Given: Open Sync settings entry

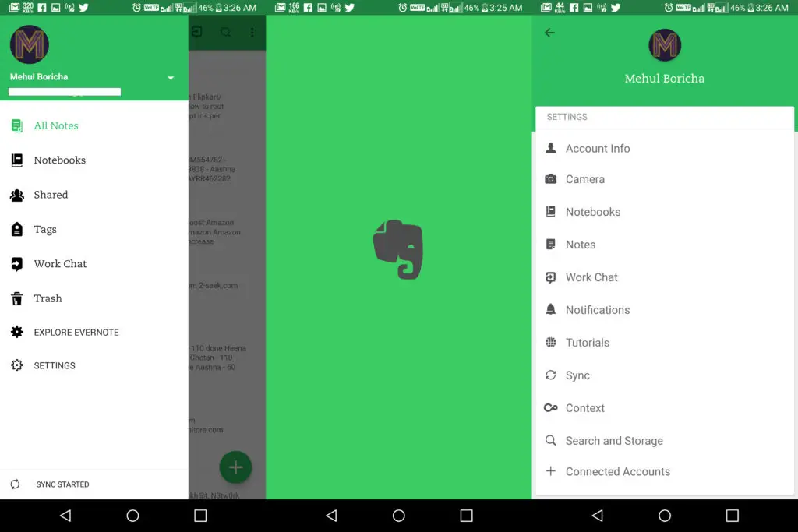Looking at the screenshot, I should 665,375.
